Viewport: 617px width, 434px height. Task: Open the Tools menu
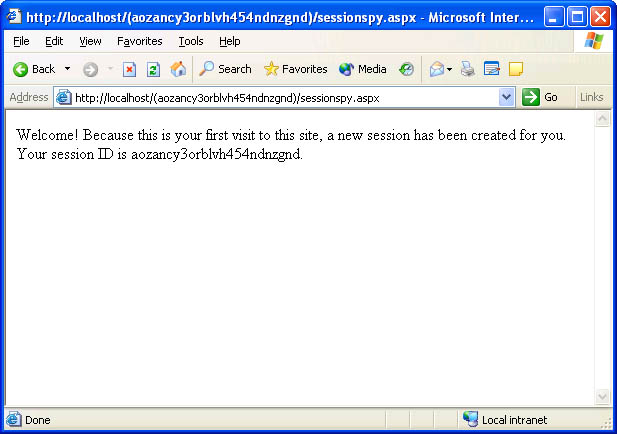191,41
